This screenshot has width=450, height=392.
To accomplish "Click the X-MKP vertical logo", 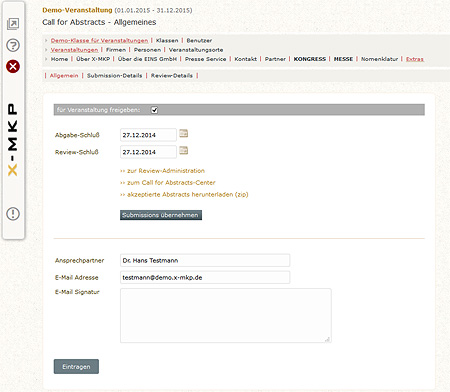I will pyautogui.click(x=13, y=139).
